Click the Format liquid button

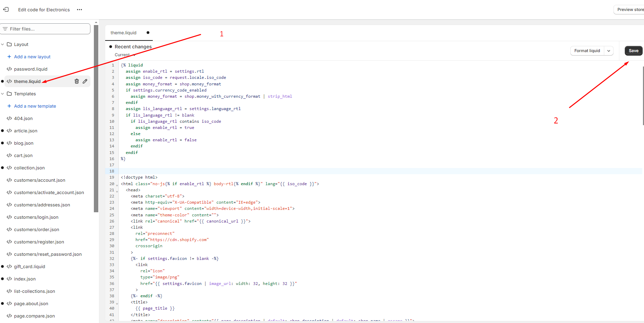pyautogui.click(x=587, y=51)
